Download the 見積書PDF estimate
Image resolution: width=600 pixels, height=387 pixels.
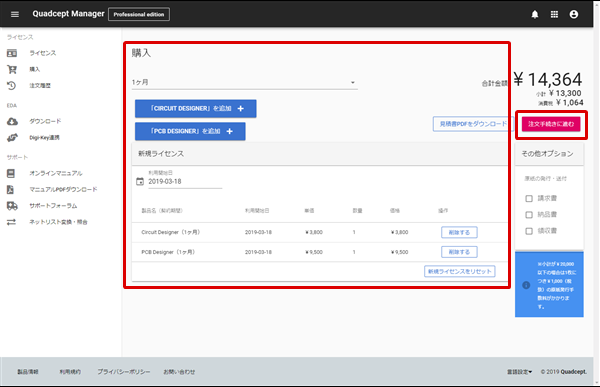[x=473, y=124]
